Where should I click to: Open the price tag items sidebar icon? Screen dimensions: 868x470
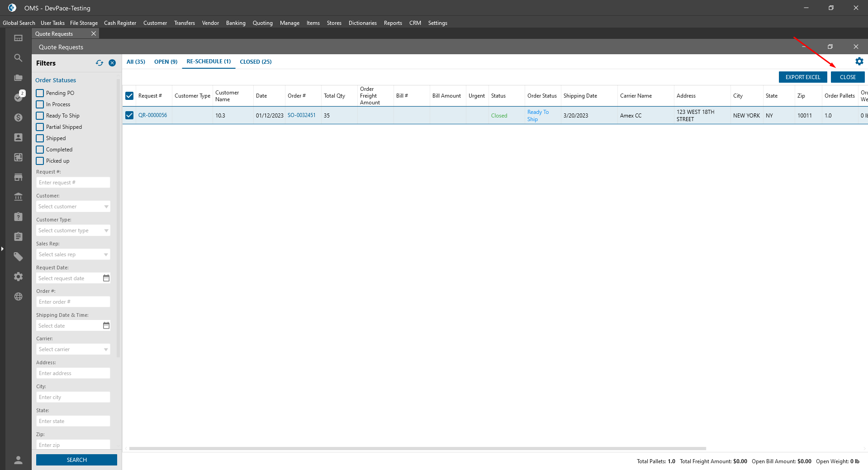tap(18, 257)
